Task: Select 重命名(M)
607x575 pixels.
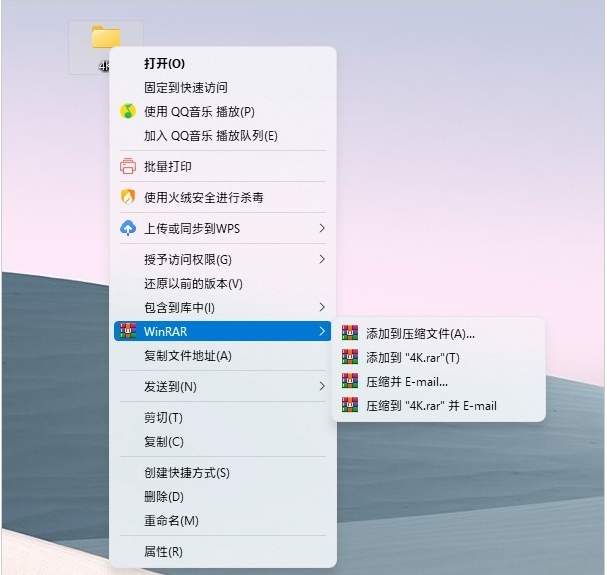Action: tap(223, 520)
